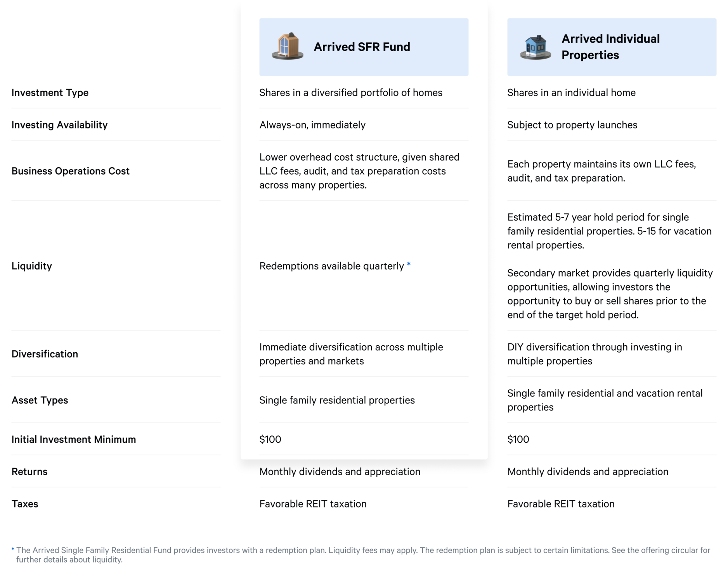Viewport: 728px width, 582px height.
Task: Click the Liquidity row label
Action: click(32, 266)
